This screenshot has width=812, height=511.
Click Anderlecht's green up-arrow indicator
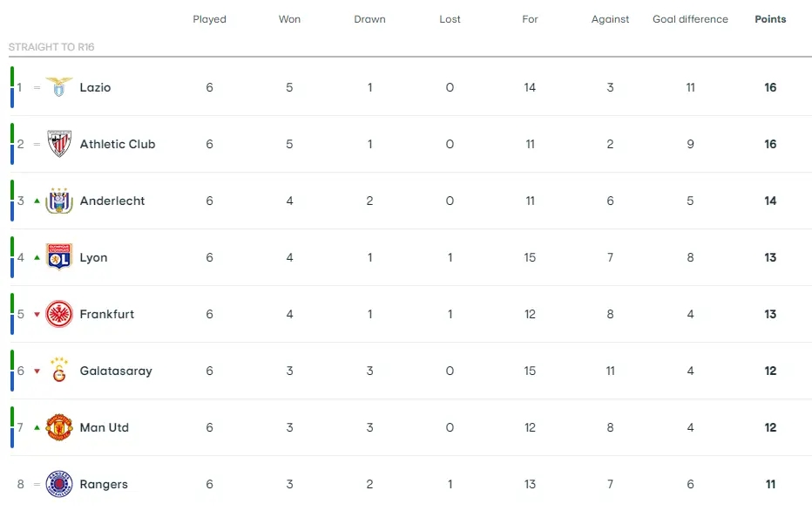[37, 201]
